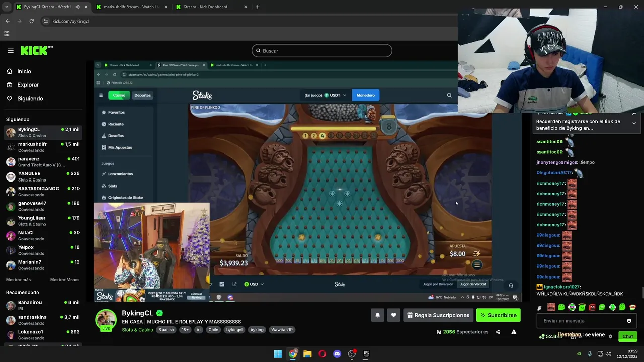
Task: Select the laughing man face emote
Action: (551, 307)
